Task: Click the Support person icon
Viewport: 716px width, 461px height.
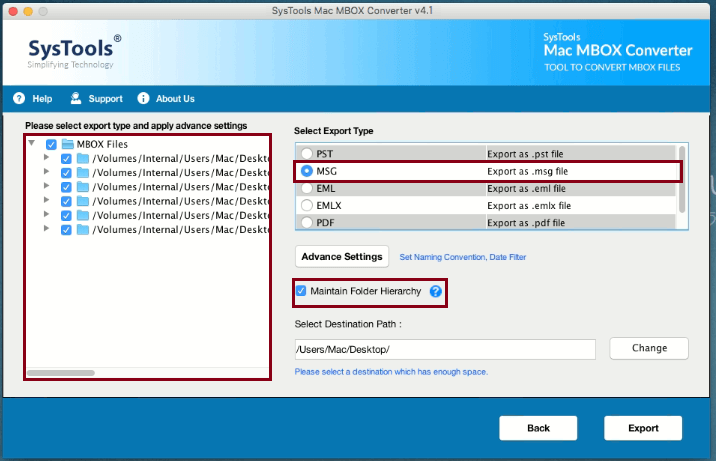Action: coord(76,98)
